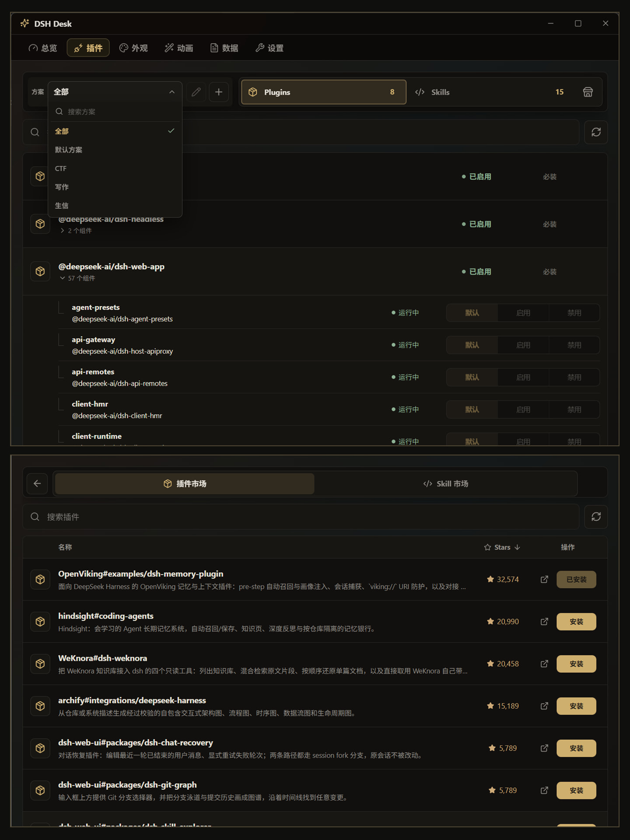Click the package icon of dsh-git-graph row
Viewport: 630px width, 840px height.
[40, 791]
